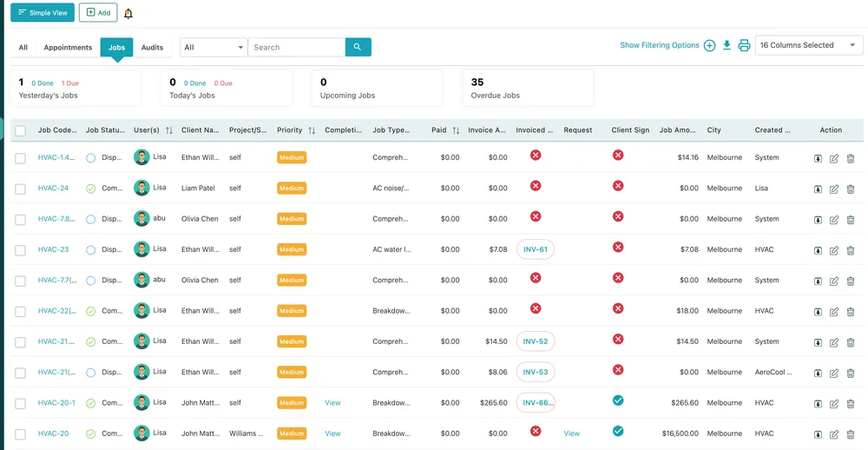Open the 16 Columns Selected dropdown
Screen dimensions: 868x450
coord(809,45)
